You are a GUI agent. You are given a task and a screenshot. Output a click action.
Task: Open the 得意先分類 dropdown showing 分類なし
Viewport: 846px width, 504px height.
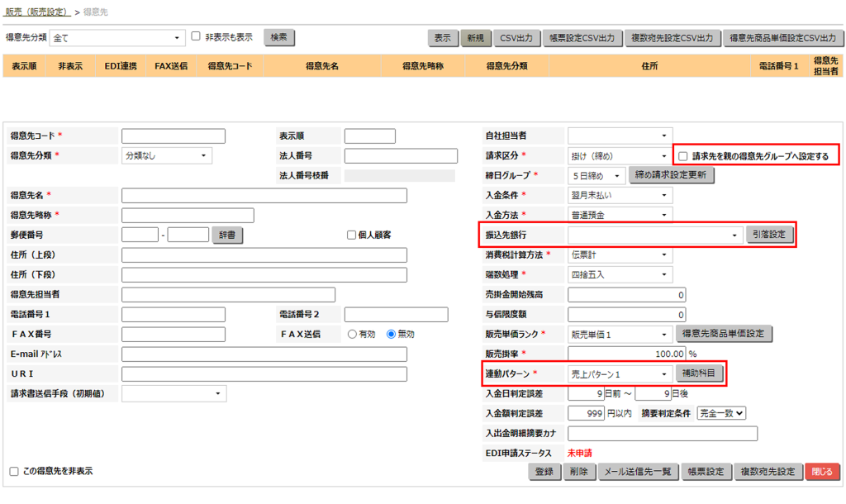pos(167,155)
